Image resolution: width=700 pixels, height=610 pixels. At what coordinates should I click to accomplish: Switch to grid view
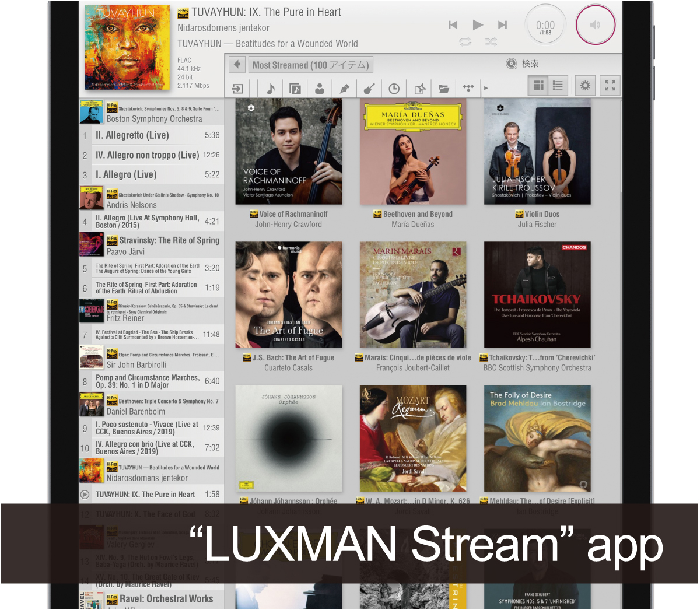[x=539, y=86]
